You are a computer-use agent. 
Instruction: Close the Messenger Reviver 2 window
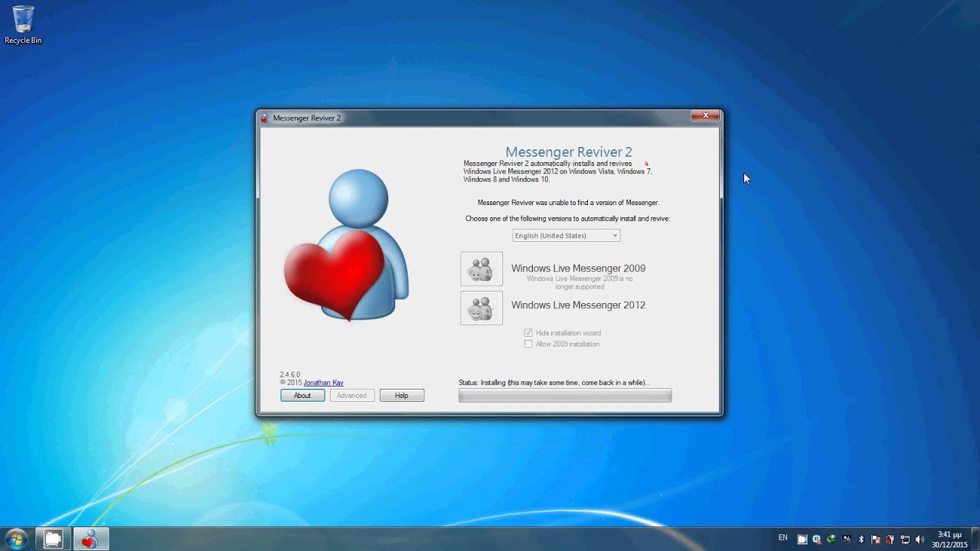click(704, 116)
